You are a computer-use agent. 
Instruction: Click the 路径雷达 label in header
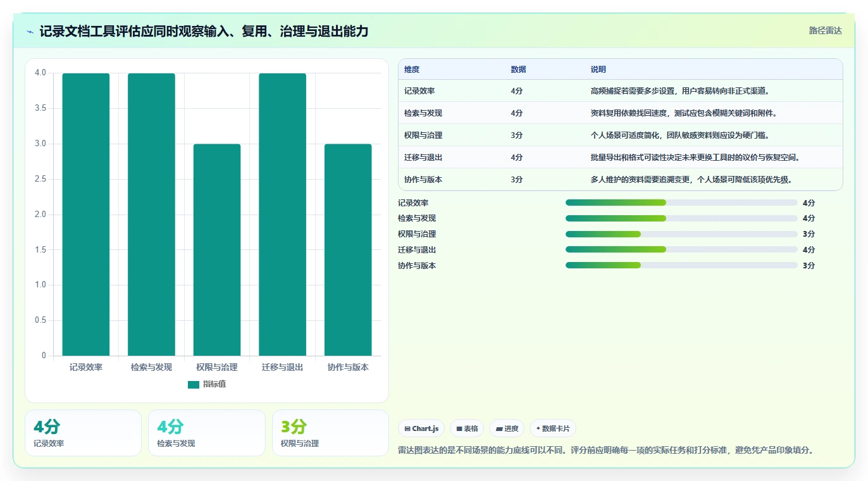click(826, 30)
